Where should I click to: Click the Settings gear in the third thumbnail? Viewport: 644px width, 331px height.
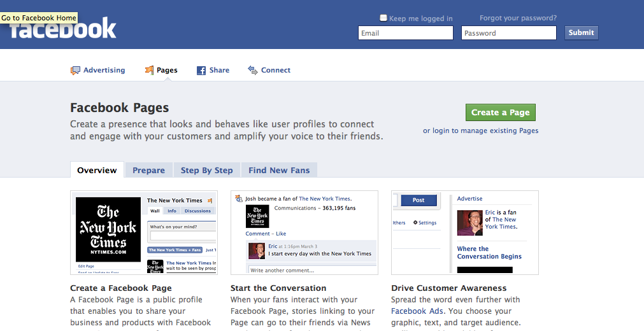pyautogui.click(x=415, y=223)
